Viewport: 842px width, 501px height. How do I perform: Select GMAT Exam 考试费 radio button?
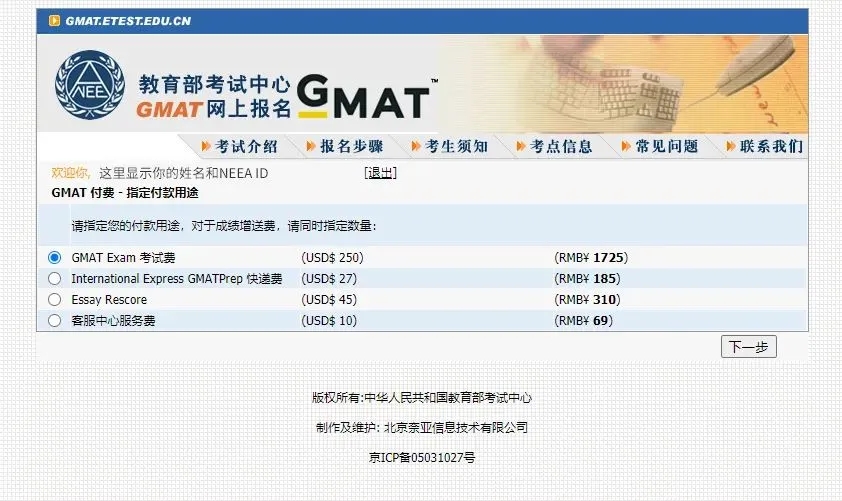click(55, 257)
